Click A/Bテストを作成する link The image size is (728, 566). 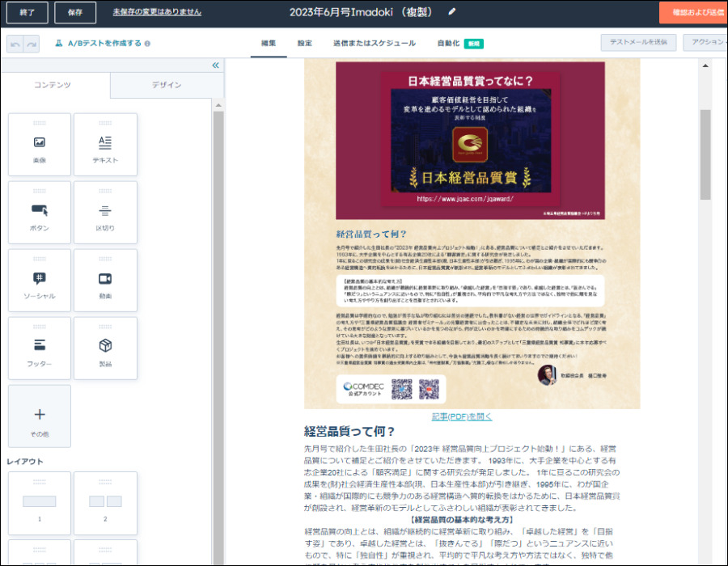pos(104,43)
